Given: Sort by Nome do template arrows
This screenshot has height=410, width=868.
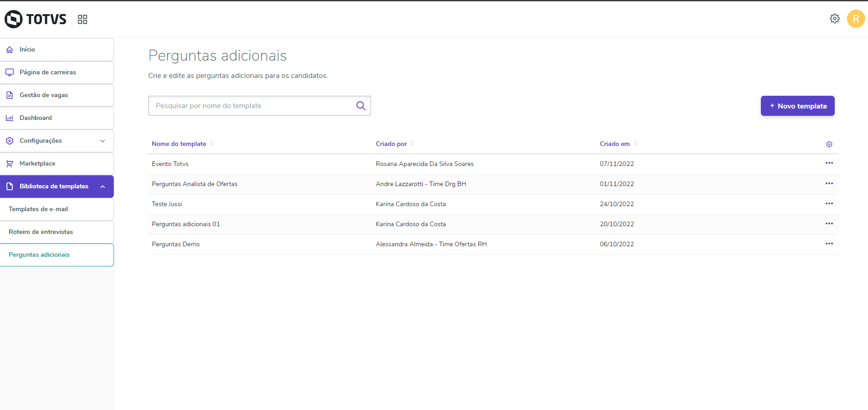Looking at the screenshot, I should click(212, 144).
